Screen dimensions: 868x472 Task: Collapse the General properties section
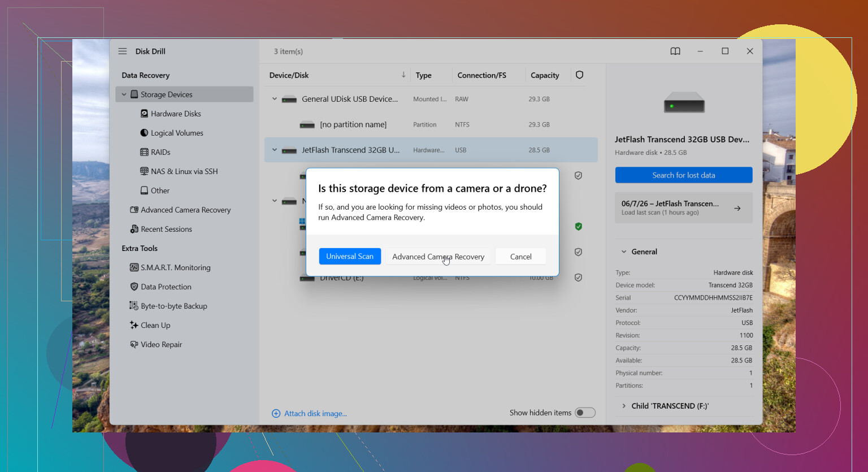pyautogui.click(x=624, y=252)
